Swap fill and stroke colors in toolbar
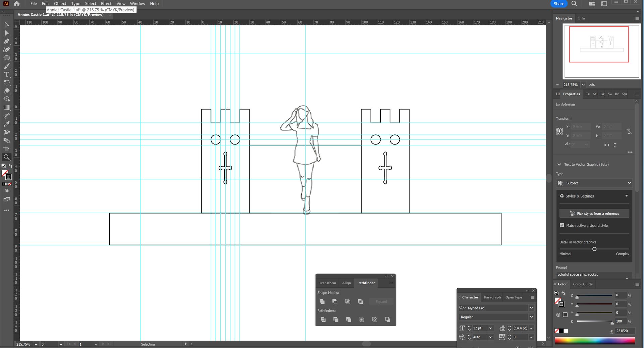 [10, 166]
